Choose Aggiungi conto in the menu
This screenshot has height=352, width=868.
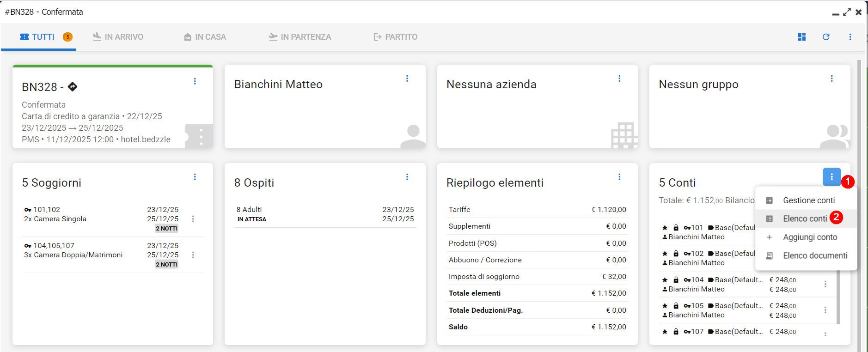[810, 237]
